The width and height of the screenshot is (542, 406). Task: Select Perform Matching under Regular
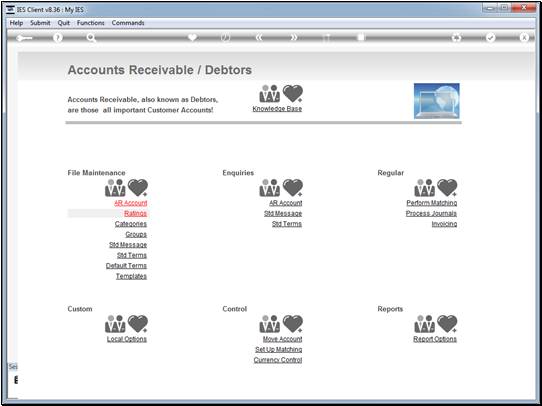coord(432,203)
